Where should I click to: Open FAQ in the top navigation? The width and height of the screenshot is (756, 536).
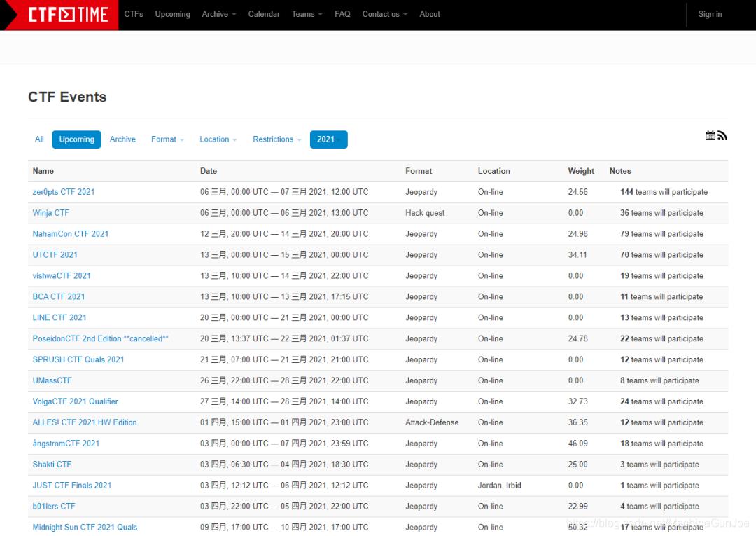[x=342, y=14]
